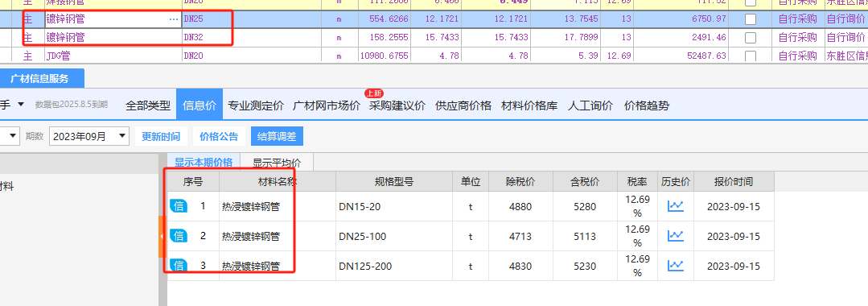Select 显示本期价格 tab
This screenshot has width=868, height=306.
(204, 163)
